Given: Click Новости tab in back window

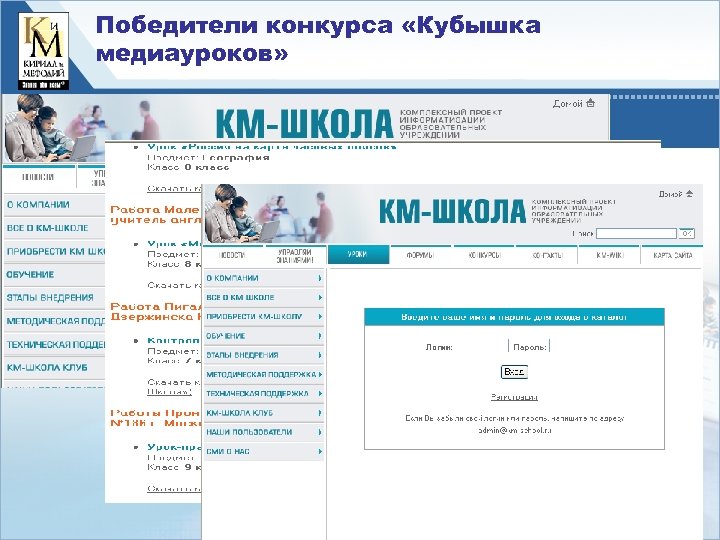Looking at the screenshot, I should (39, 177).
